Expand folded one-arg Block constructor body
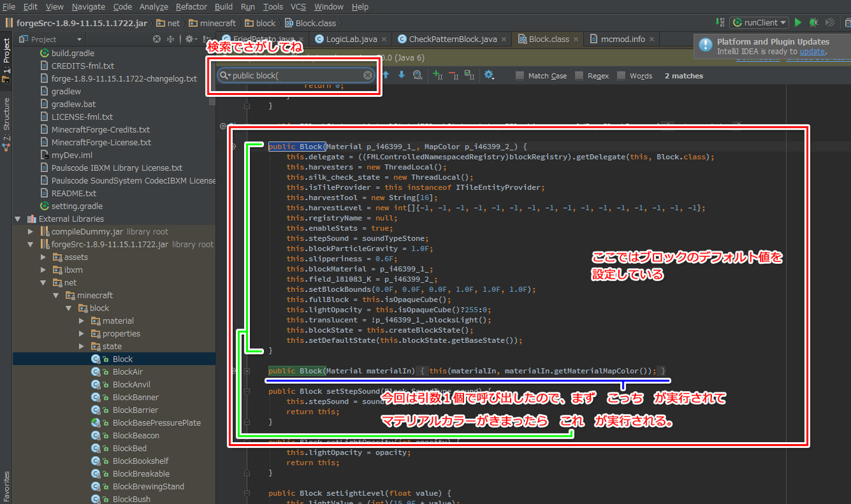Screen dimensions: 851x504 [x=247, y=371]
